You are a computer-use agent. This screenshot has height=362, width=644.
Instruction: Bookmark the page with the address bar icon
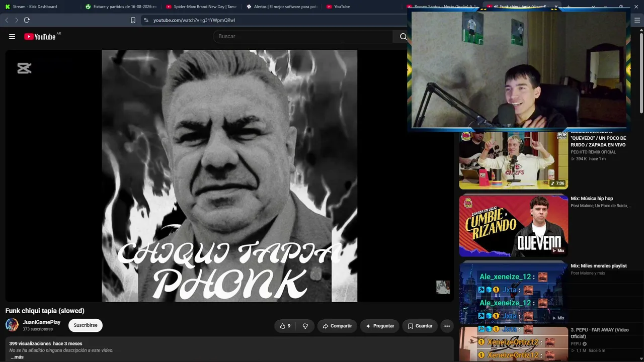133,20
